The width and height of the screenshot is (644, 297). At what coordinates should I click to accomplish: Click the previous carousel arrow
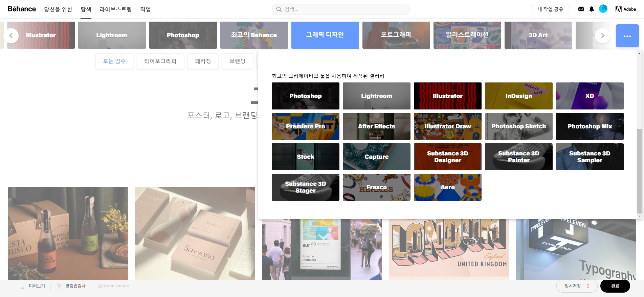coord(11,35)
